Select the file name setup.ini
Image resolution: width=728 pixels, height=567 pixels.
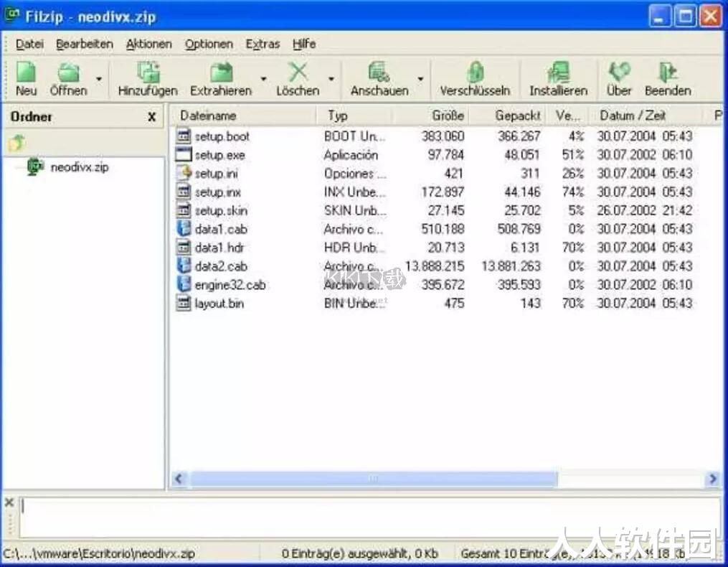[x=217, y=174]
